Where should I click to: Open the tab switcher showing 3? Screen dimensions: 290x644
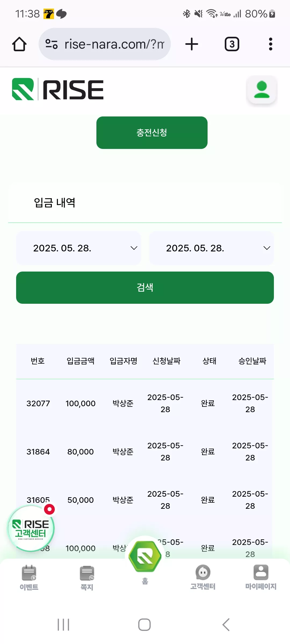point(232,44)
